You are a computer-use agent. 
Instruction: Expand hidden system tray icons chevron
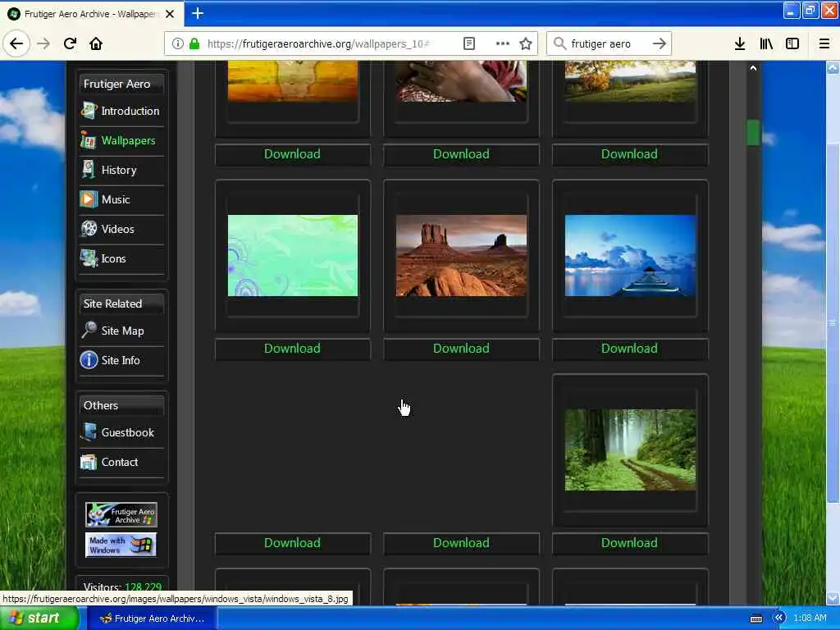(778, 619)
